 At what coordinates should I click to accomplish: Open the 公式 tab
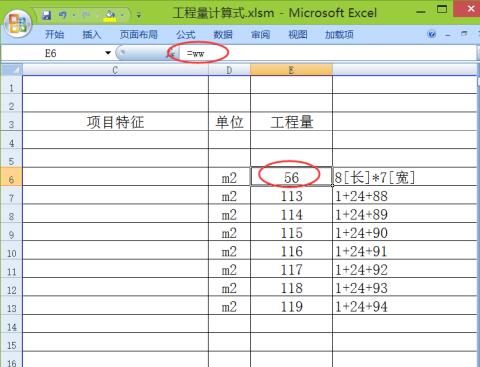pos(186,34)
